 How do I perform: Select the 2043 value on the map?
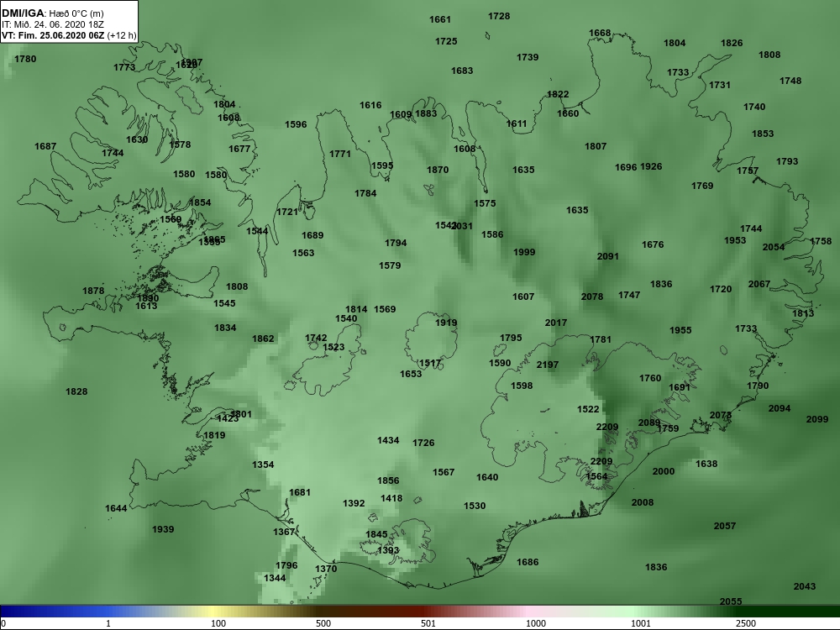(805, 586)
